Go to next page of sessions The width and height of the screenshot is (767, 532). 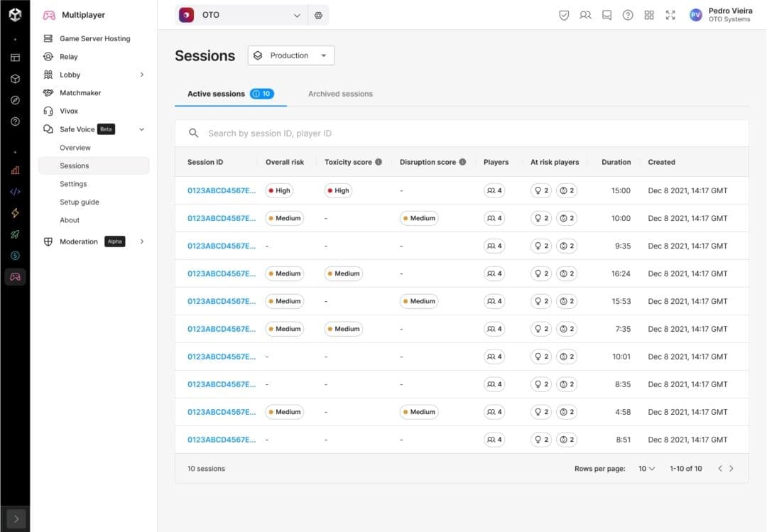(731, 469)
